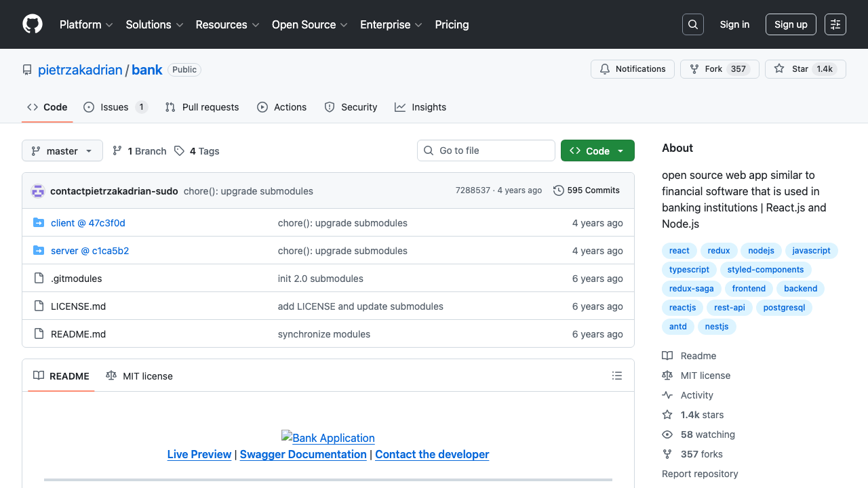Open the README outline list icon
Screen dimensions: 868x488
pyautogui.click(x=617, y=375)
